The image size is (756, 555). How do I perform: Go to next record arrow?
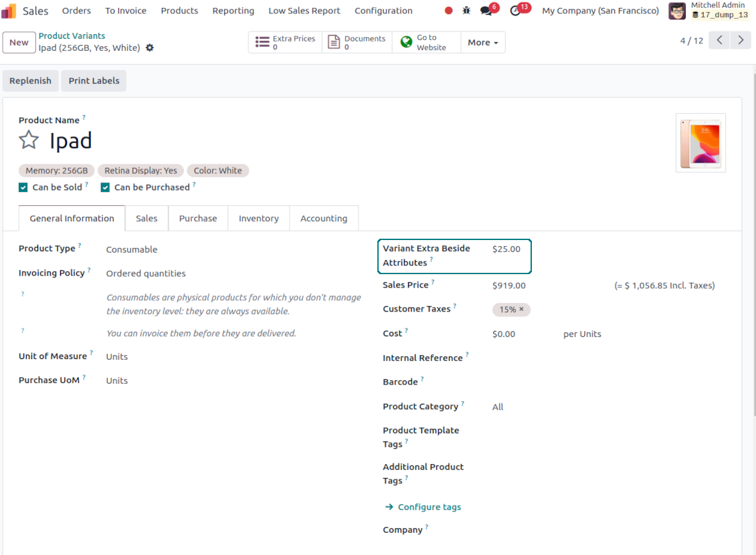tap(741, 40)
